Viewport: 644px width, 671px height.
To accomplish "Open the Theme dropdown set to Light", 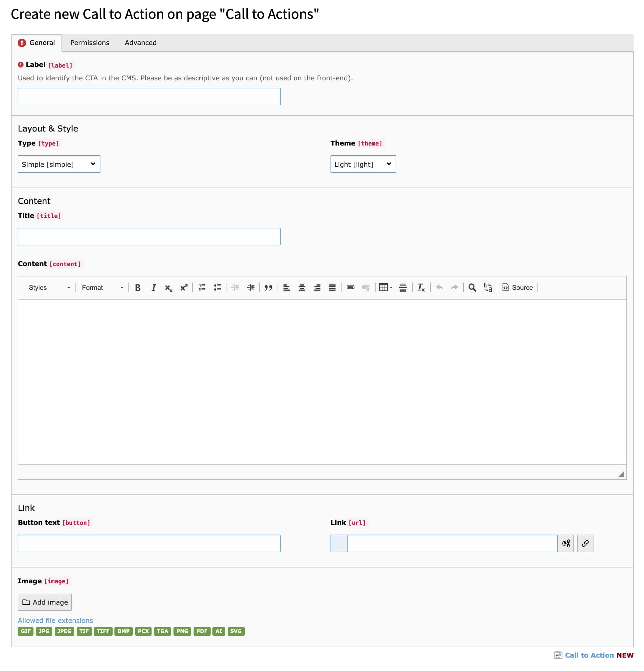I will point(363,164).
